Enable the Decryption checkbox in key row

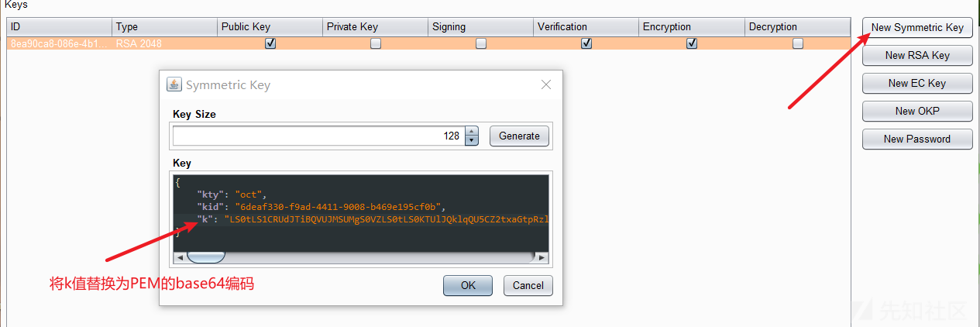click(798, 44)
